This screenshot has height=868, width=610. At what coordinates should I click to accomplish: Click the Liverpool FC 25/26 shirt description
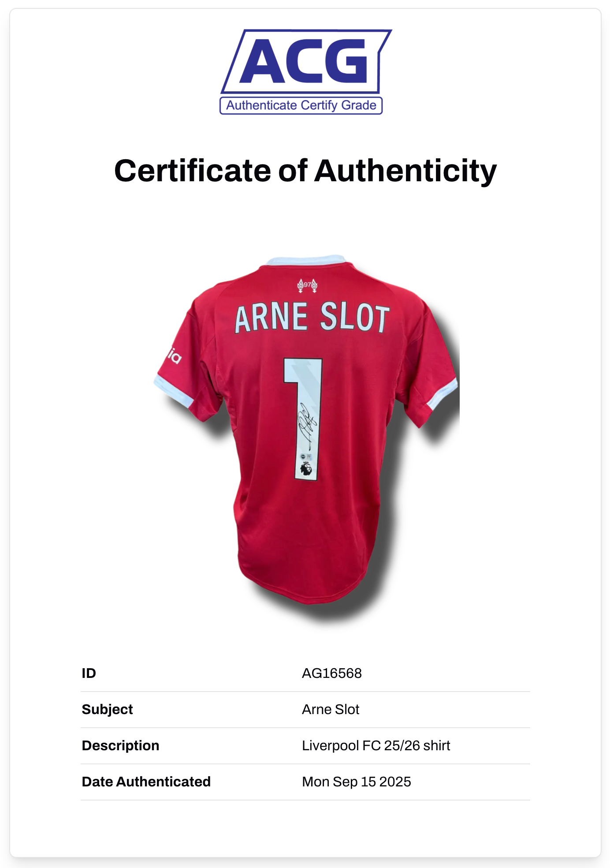point(376,745)
